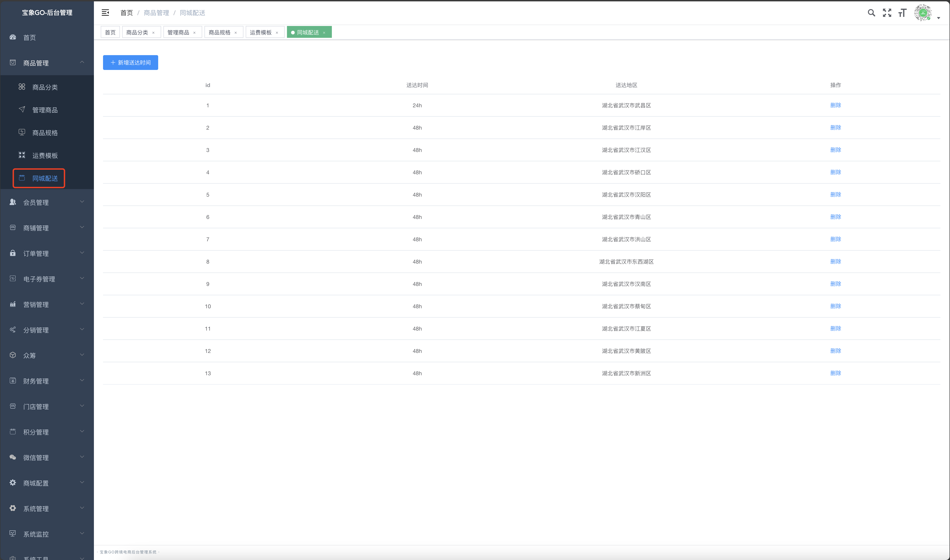Collapse sidebar with hamburger icon
950x560 pixels.
pyautogui.click(x=105, y=13)
